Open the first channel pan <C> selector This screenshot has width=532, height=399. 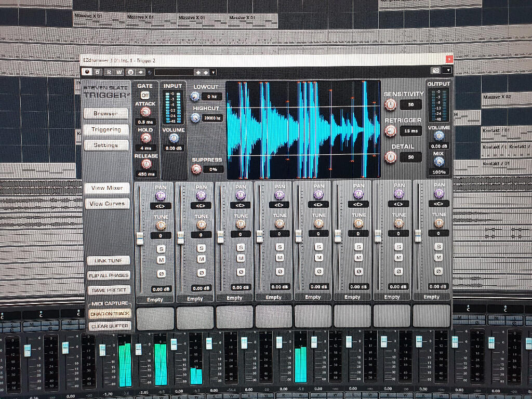[x=161, y=206]
